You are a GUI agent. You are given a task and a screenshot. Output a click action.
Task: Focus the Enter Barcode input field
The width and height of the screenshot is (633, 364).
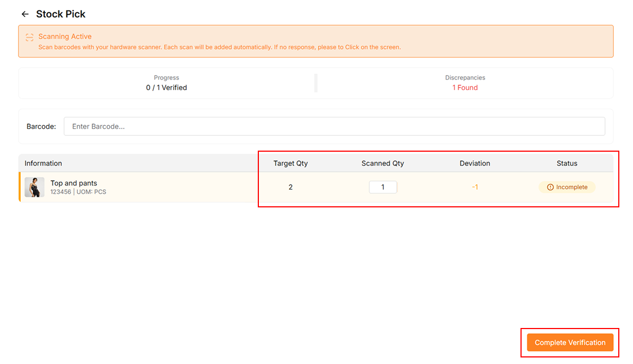(x=334, y=126)
